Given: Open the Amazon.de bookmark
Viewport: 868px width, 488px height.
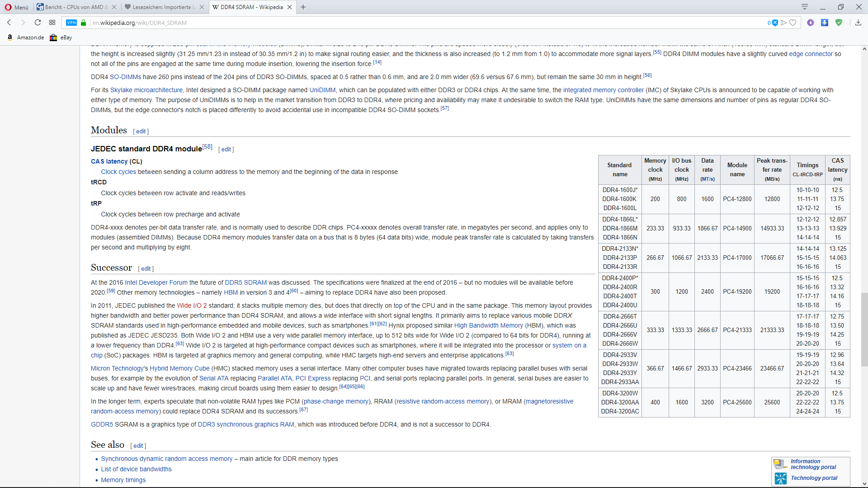Looking at the screenshot, I should (x=26, y=38).
